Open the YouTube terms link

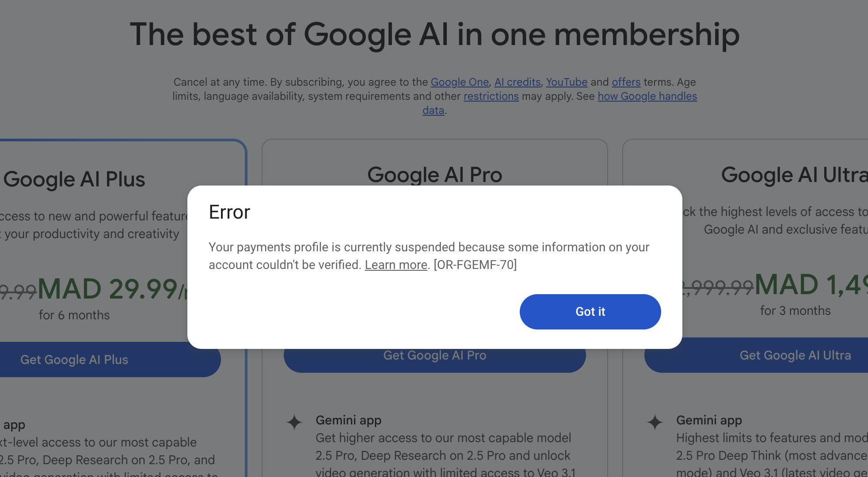[x=567, y=82]
